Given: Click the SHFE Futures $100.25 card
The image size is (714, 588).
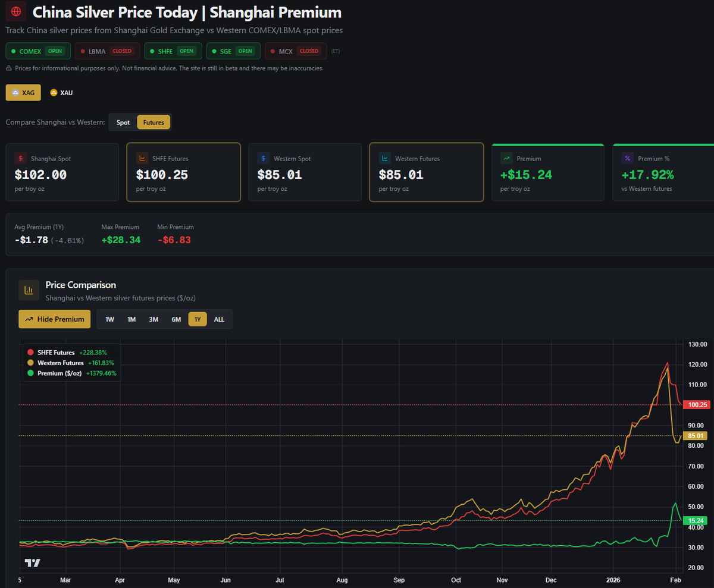Looking at the screenshot, I should pyautogui.click(x=184, y=172).
